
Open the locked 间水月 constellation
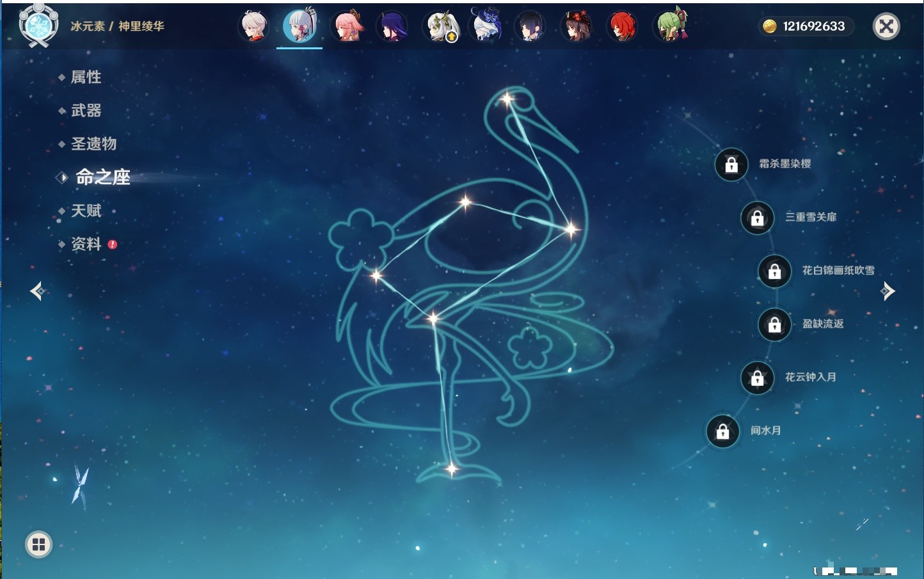click(x=722, y=431)
